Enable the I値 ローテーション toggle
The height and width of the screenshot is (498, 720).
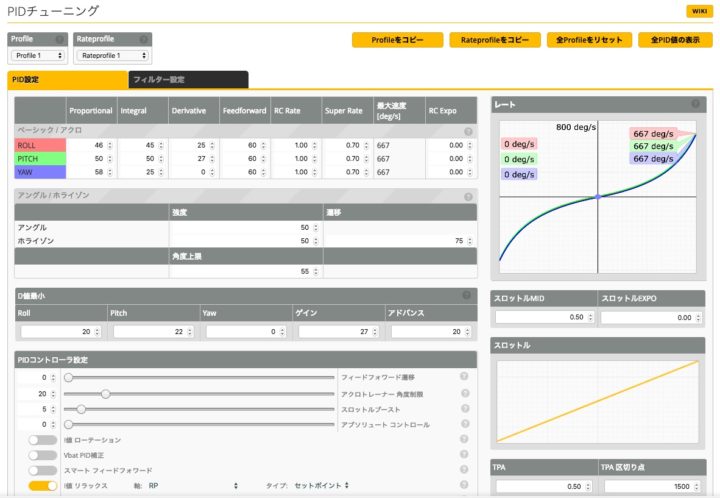(43, 440)
